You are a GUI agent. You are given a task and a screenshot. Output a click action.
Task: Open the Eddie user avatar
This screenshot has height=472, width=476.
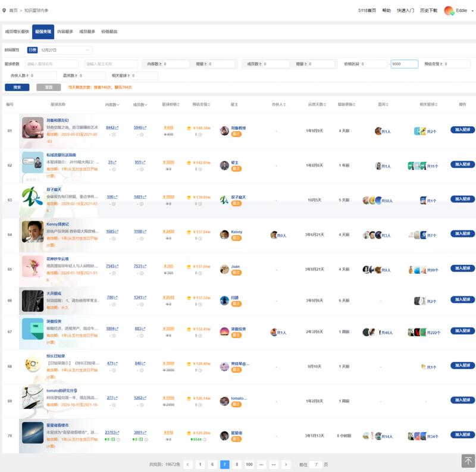click(x=449, y=11)
